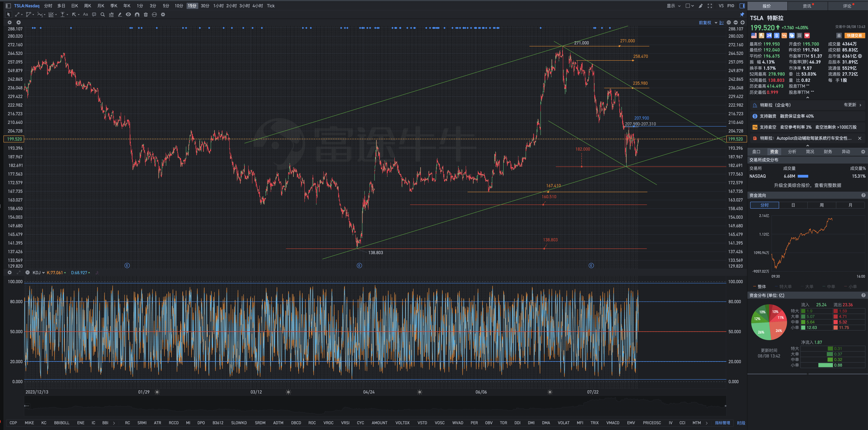Image resolution: width=868 pixels, height=430 pixels.
Task: Open quote panel settings gear beside 异动
Action: coord(863,152)
